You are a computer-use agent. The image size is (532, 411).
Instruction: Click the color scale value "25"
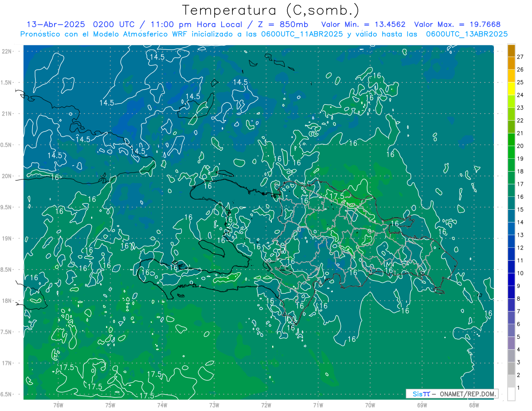point(520,82)
